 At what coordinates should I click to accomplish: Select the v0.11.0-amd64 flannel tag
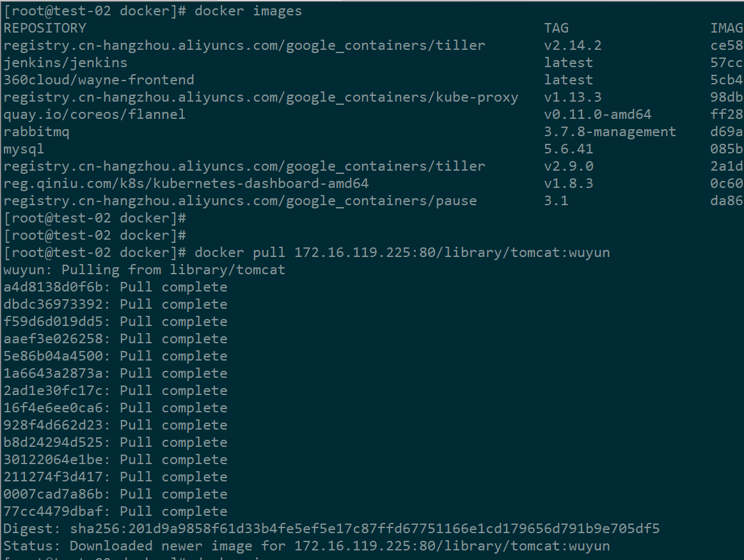[598, 114]
